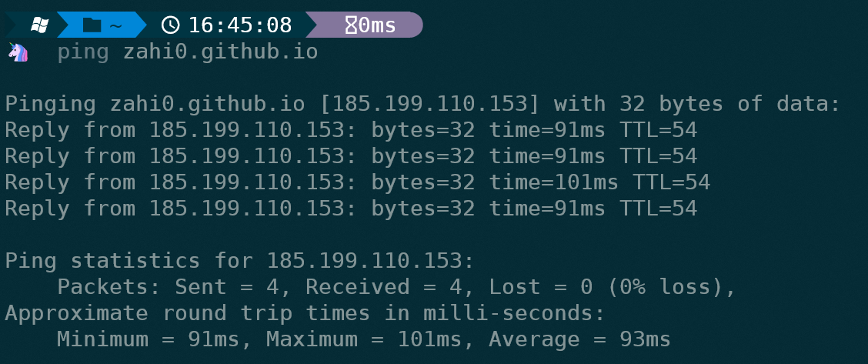The height and width of the screenshot is (364, 868).
Task: Click the 16:45:08 time in the prompt
Action: pyautogui.click(x=240, y=25)
